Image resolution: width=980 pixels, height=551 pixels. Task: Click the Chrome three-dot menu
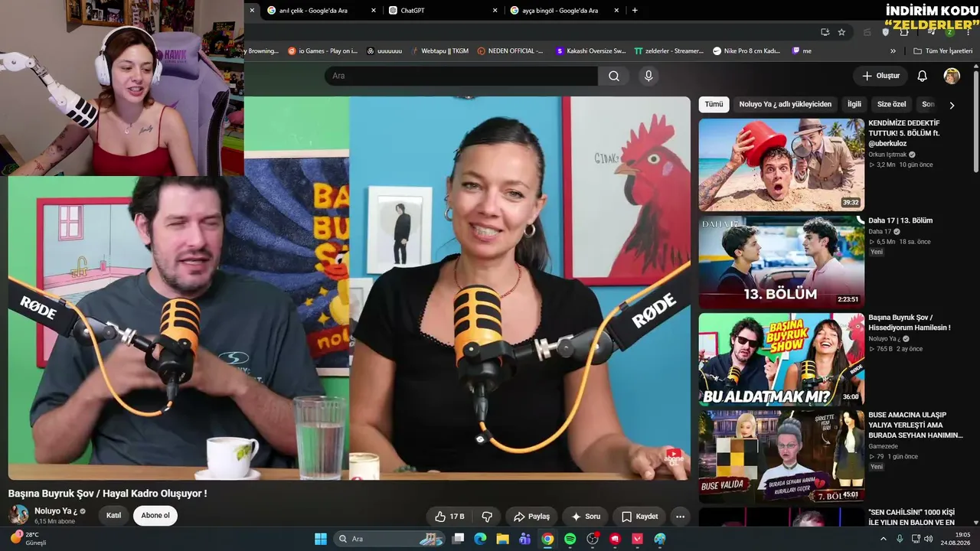pos(967,32)
